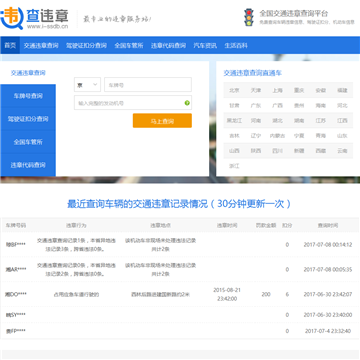Choose 新疆 in the province grid
This screenshot has width=360, height=360.
tap(299, 151)
